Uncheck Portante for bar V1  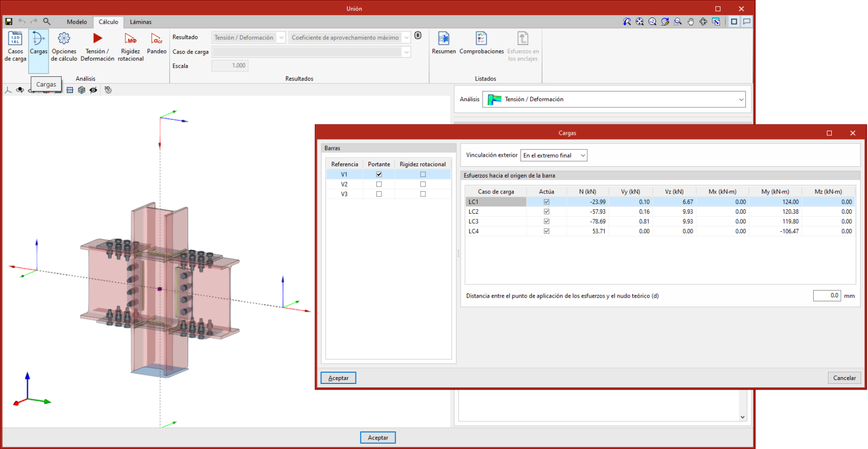379,174
